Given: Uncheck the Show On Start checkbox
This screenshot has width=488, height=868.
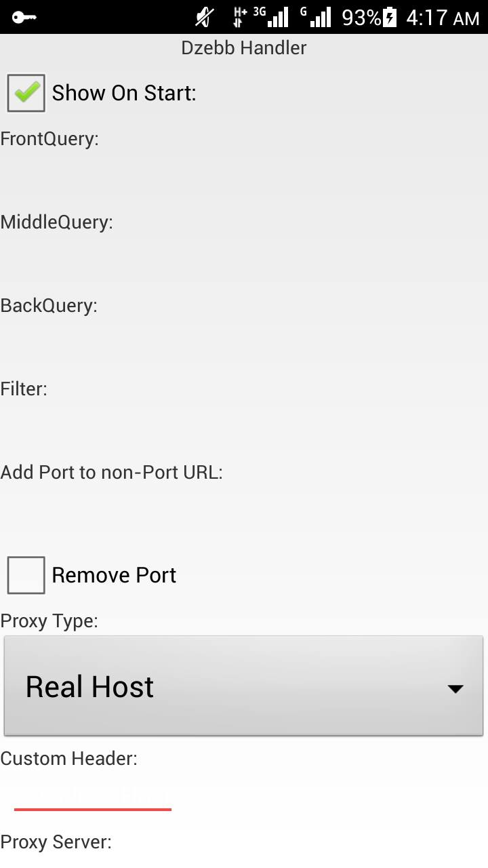Looking at the screenshot, I should pyautogui.click(x=26, y=93).
